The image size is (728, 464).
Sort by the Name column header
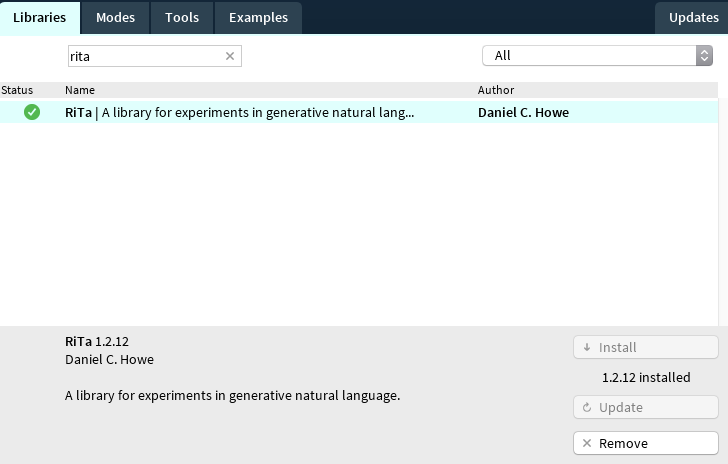tap(80, 90)
